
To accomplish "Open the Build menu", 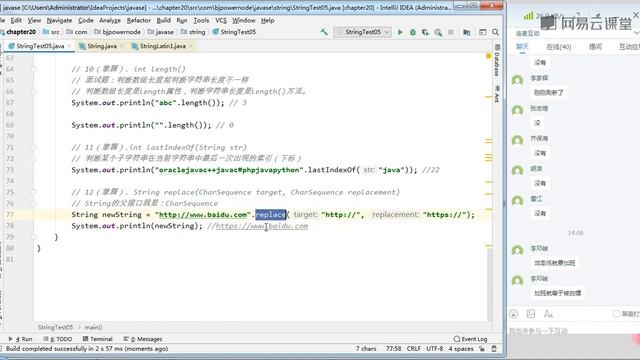I will 164,20.
